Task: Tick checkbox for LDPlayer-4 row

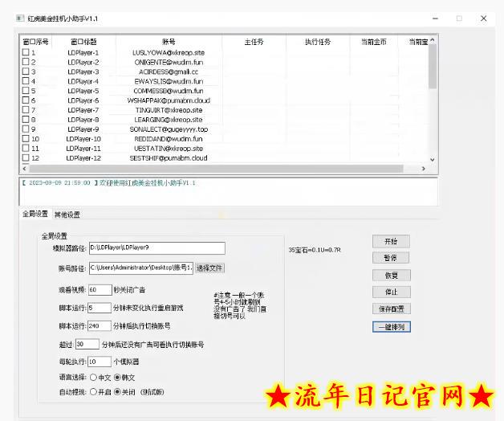Action: [26, 81]
